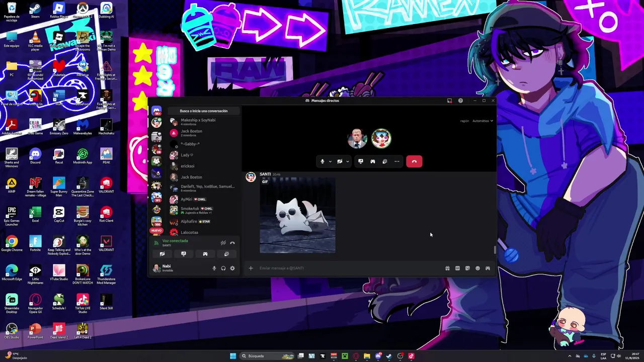
Task: Open Windows Start menu
Action: coord(233,356)
